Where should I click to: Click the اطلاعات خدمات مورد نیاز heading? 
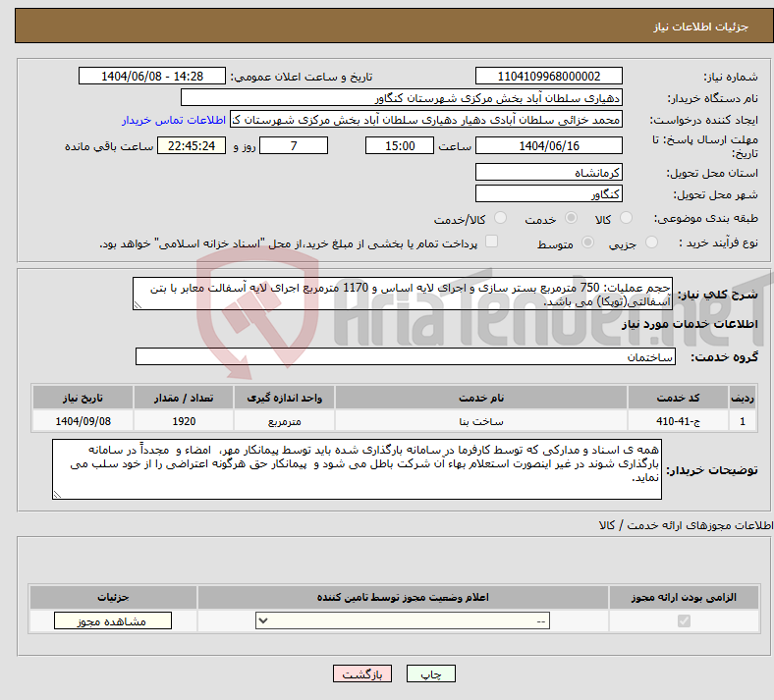pos(690,324)
